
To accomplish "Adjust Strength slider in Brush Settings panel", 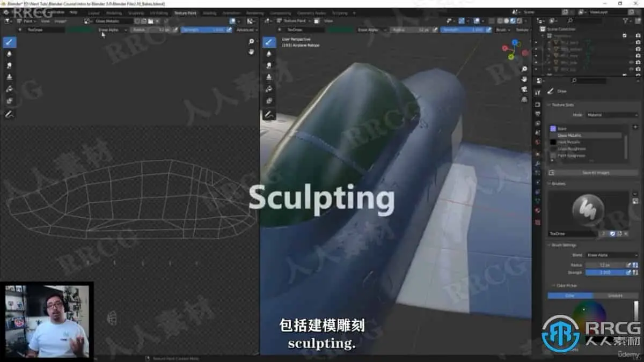I will click(x=605, y=272).
